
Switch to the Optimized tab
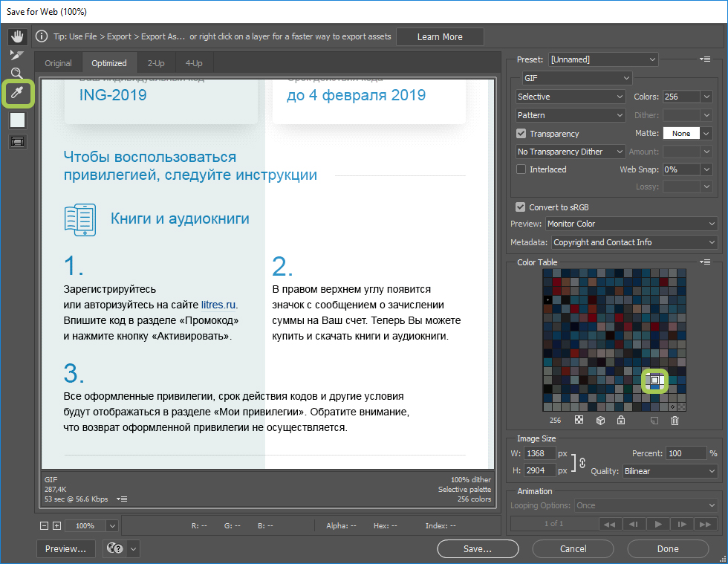[x=109, y=63]
